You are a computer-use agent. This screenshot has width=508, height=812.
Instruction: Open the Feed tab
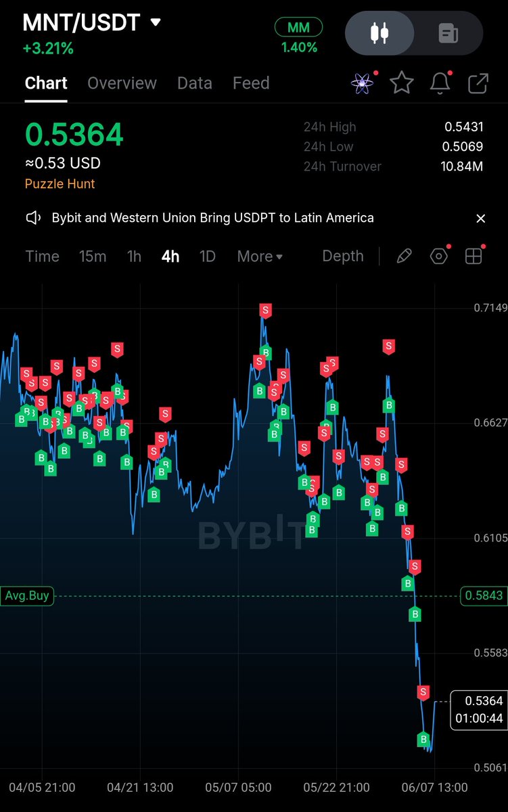[251, 83]
